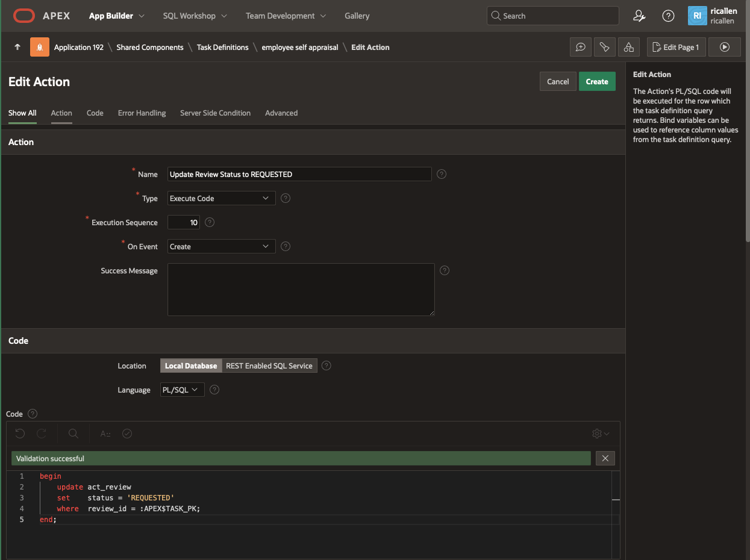Screen dimensions: 750x560
Task: Open the Shared Components shapes icon
Action: click(628, 47)
